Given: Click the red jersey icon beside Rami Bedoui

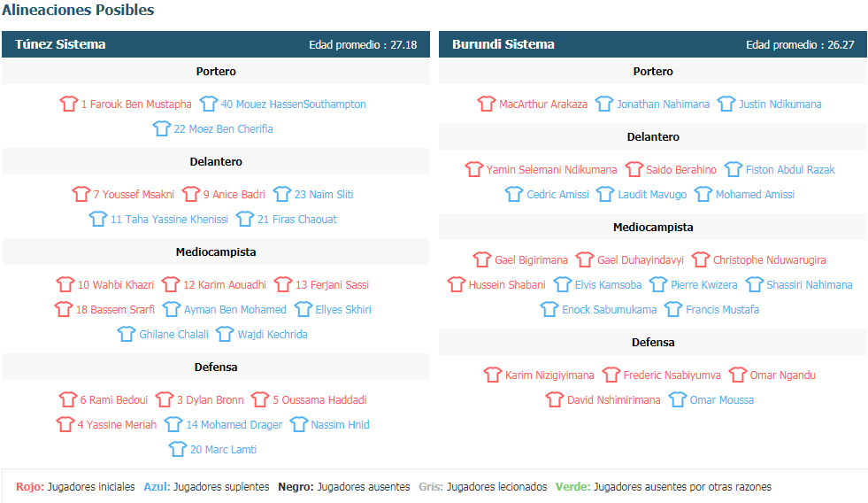Looking at the screenshot, I should coord(67,399).
